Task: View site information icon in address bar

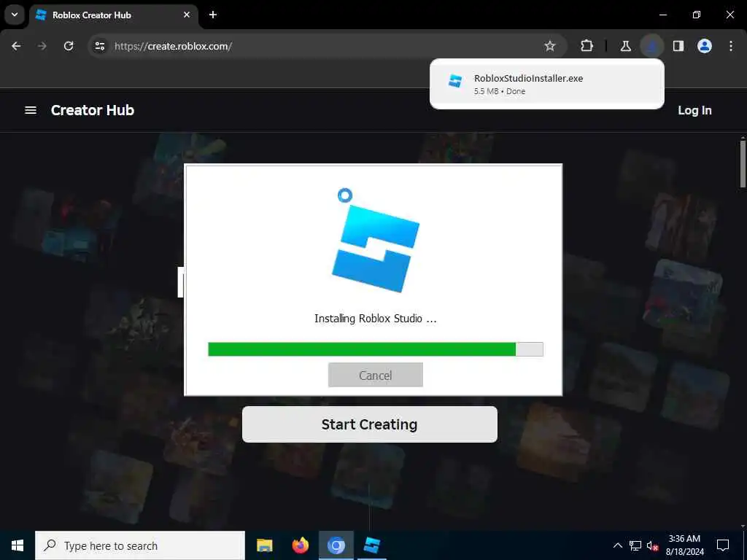Action: (99, 46)
